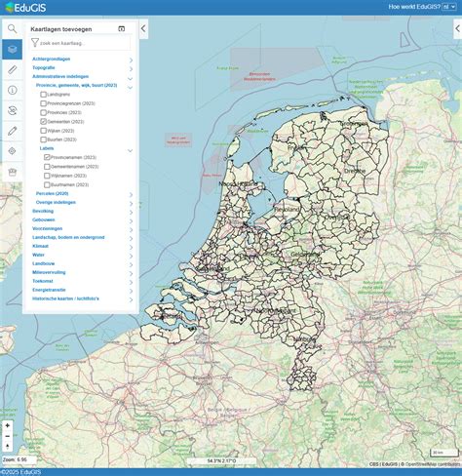Click the filter funnel icon
462x476 pixels.
click(x=34, y=43)
